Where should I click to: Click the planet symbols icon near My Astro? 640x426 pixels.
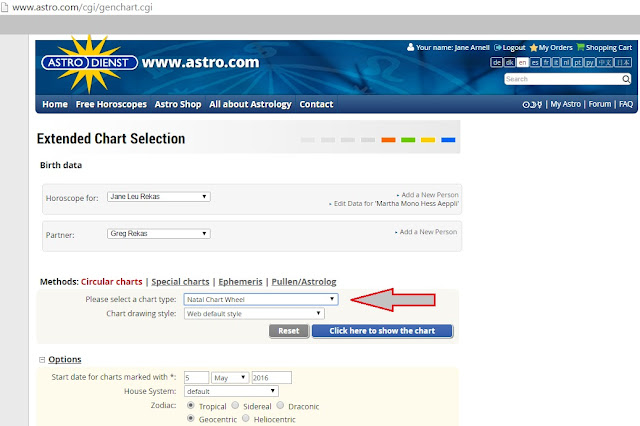point(532,104)
